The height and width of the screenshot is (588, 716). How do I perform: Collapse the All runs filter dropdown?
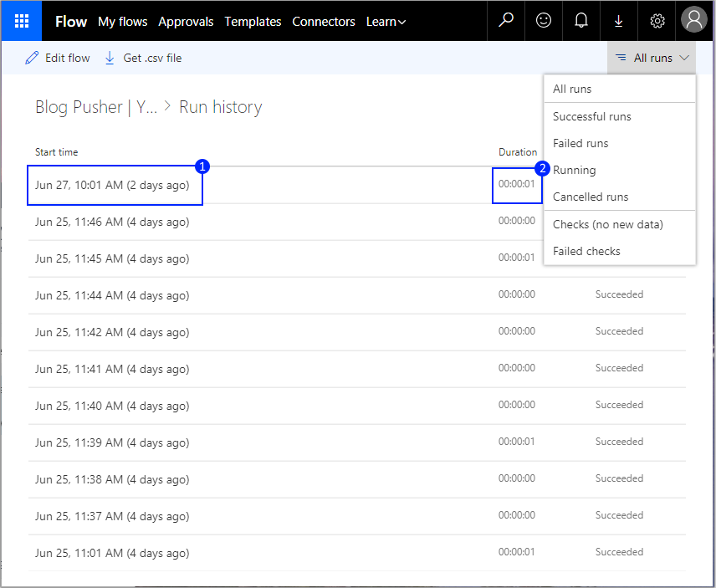click(652, 58)
